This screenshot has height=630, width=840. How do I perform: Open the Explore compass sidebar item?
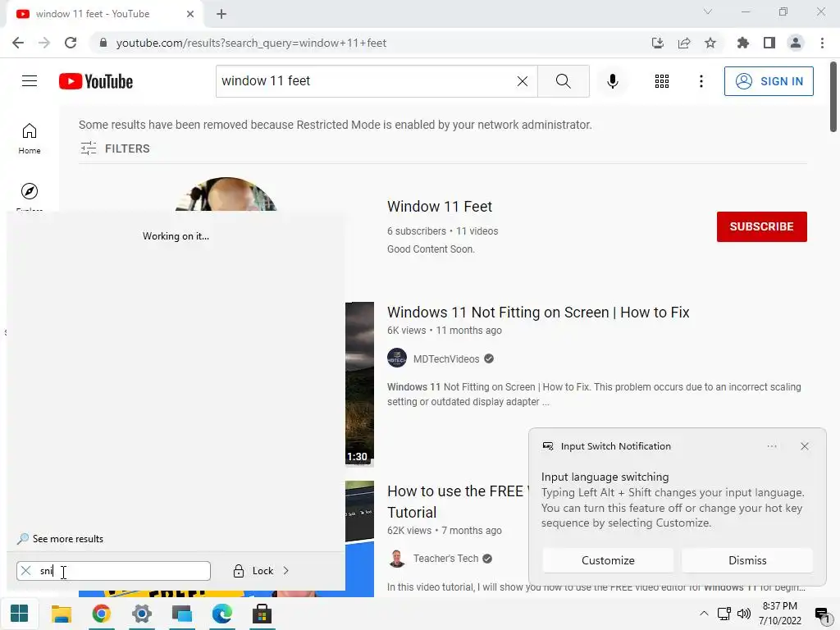pyautogui.click(x=30, y=191)
